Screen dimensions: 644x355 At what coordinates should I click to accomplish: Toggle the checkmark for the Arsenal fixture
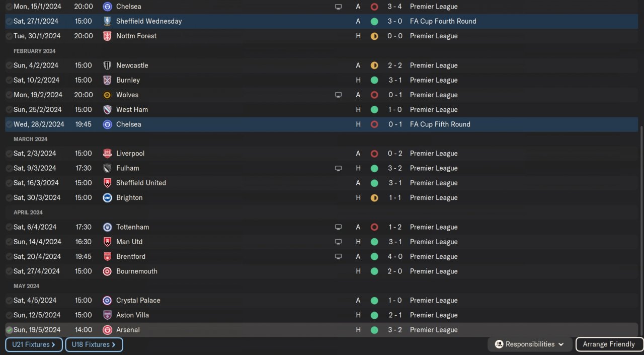(9, 330)
